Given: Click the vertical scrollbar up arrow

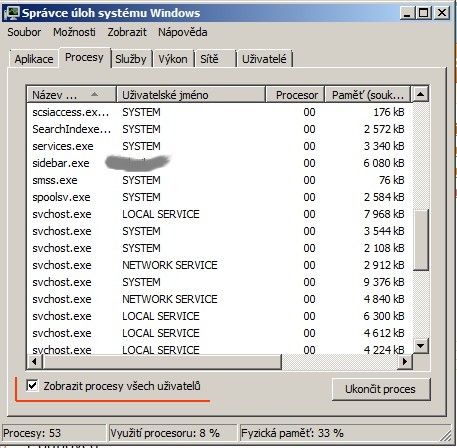Looking at the screenshot, I should pyautogui.click(x=420, y=95).
